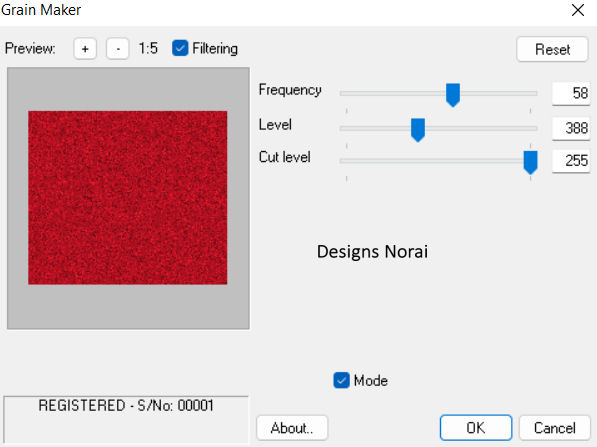Click the red grain preview image
Screen dimensions: 597x447
(128, 198)
